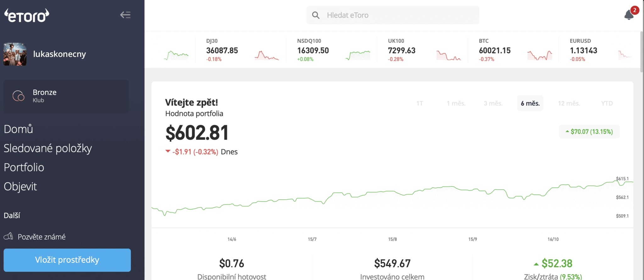Image resolution: width=644 pixels, height=280 pixels.
Task: Click the $615.1 chart axis label
Action: pos(622,179)
